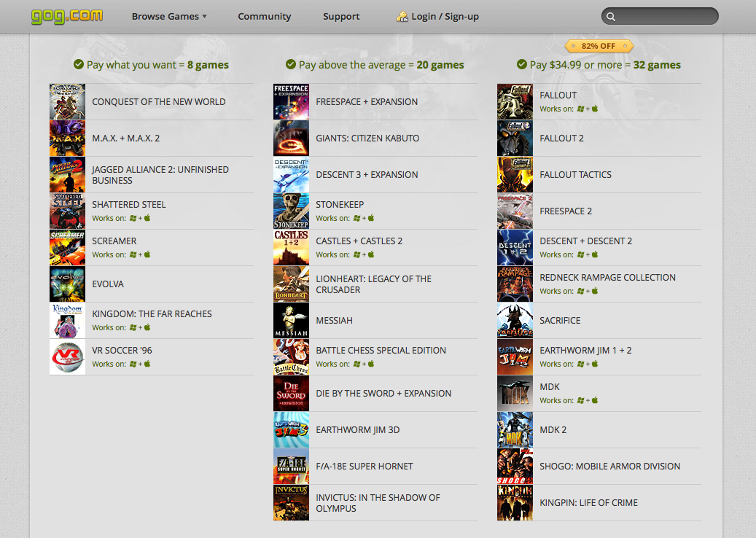Open the M.A.X. + M.A.X. 2 cover art
This screenshot has width=756, height=538.
68,139
